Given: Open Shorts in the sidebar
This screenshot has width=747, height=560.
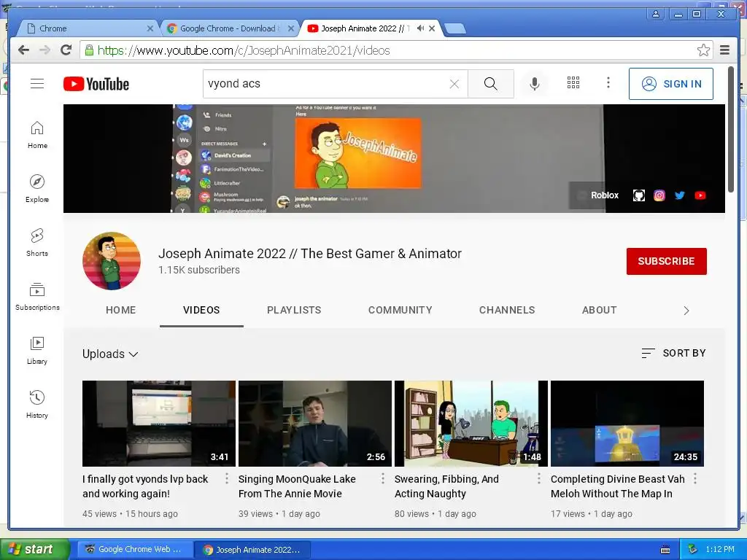Looking at the screenshot, I should point(37,243).
